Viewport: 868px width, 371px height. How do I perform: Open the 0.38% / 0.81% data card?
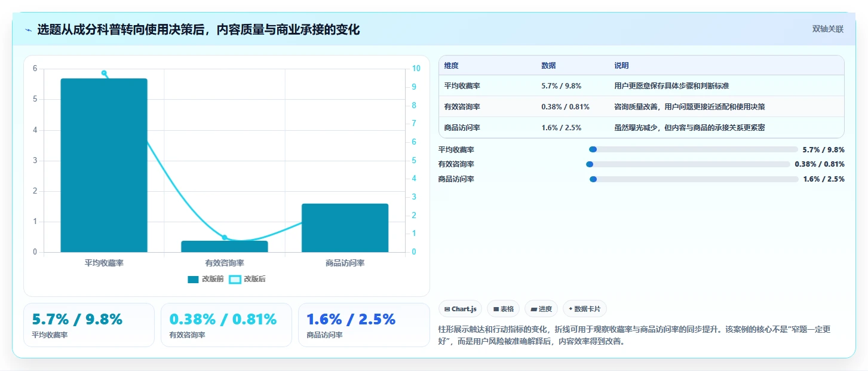pos(226,325)
